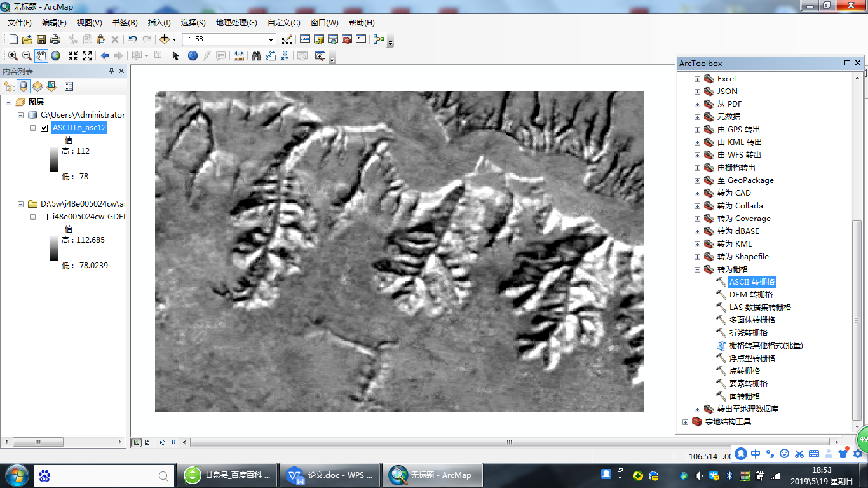868x488 pixels.
Task: Switch to layout view at map bottom
Action: pos(147,442)
